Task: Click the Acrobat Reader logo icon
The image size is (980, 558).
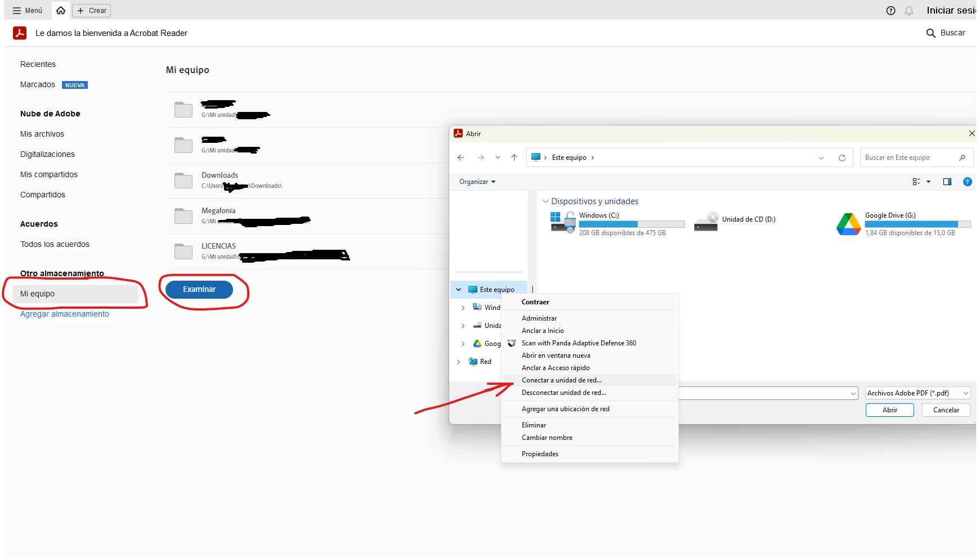Action: (20, 33)
